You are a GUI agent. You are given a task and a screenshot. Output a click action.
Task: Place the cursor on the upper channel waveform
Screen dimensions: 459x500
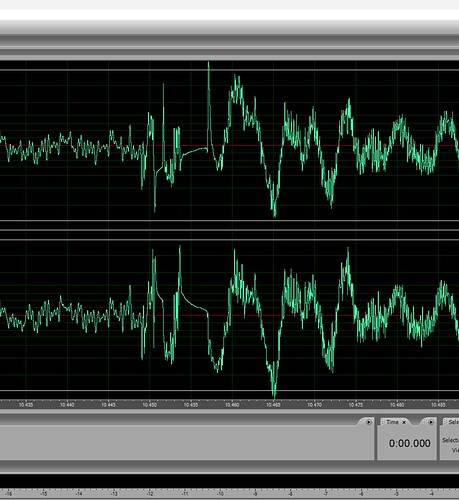coord(229,145)
